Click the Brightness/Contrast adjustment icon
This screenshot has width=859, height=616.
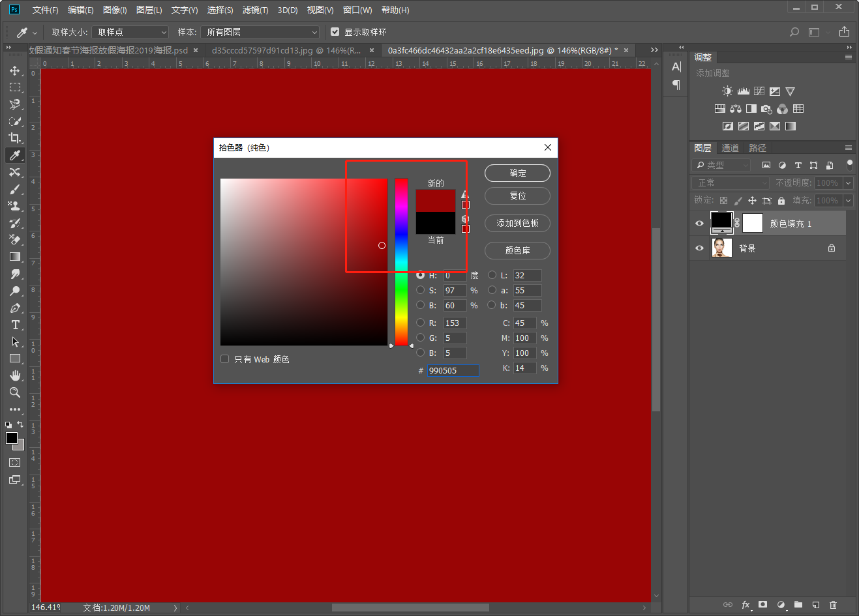pos(727,91)
